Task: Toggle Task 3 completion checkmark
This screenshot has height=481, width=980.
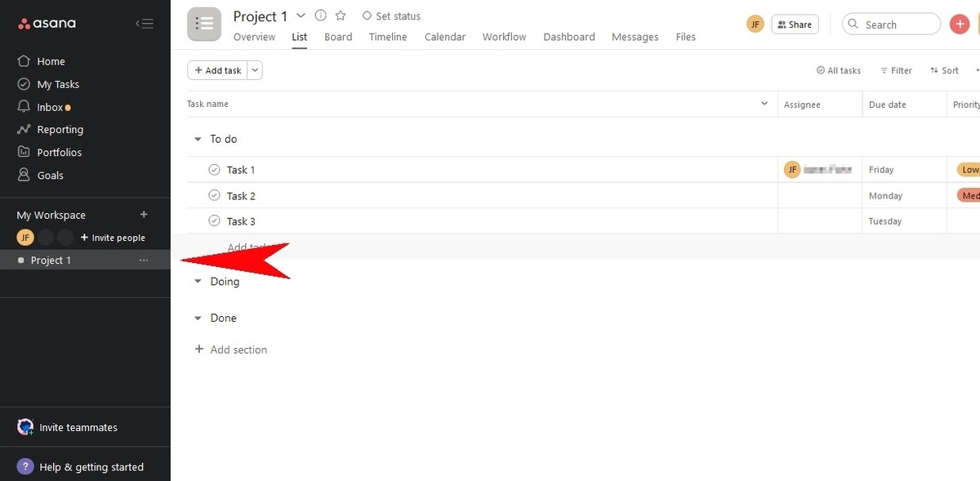Action: pos(214,221)
